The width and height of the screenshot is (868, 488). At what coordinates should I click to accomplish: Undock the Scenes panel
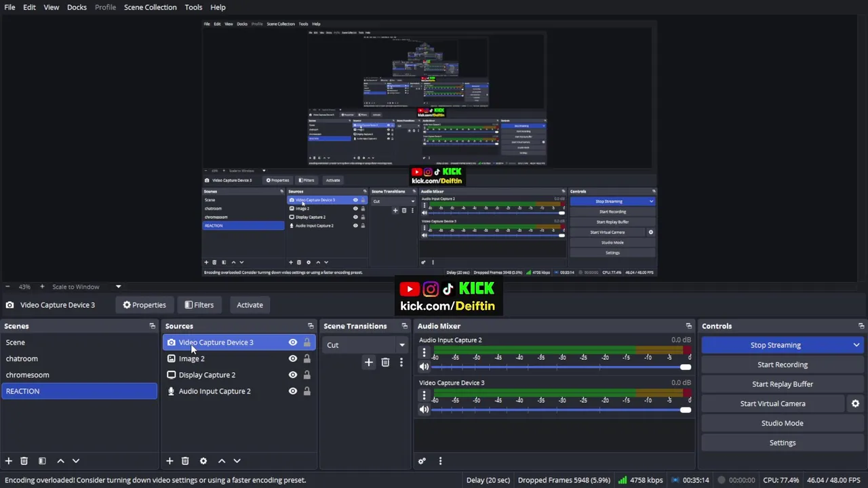(152, 326)
